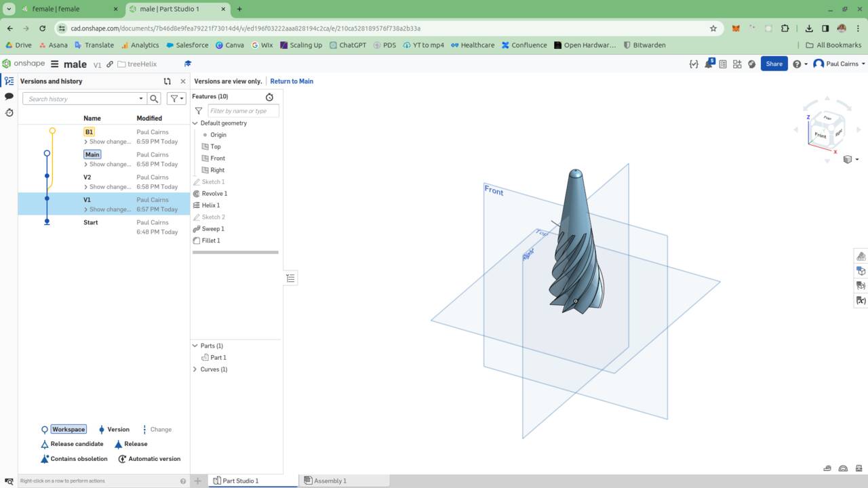Open the configuration panel cube icon on the right edge
868x488 pixels.
coord(861,270)
